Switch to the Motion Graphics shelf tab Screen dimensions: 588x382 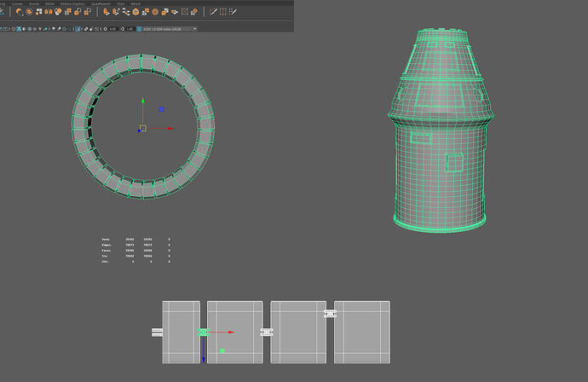[71, 3]
